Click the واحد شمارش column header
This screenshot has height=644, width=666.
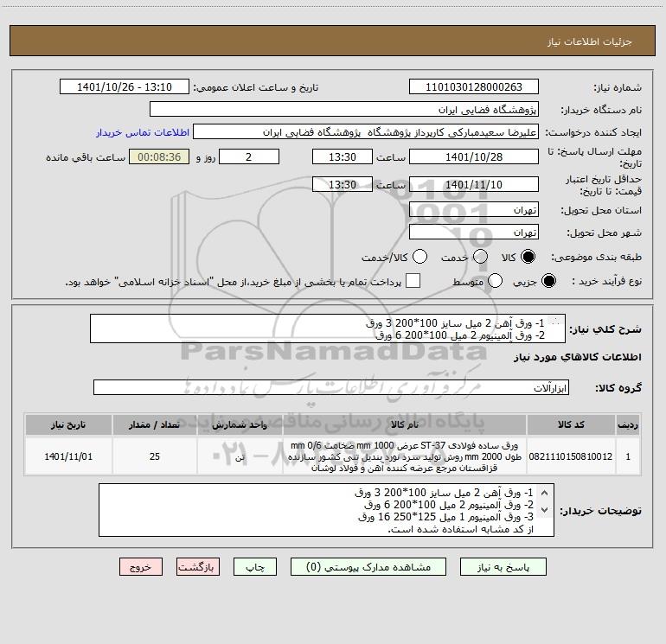(240, 425)
